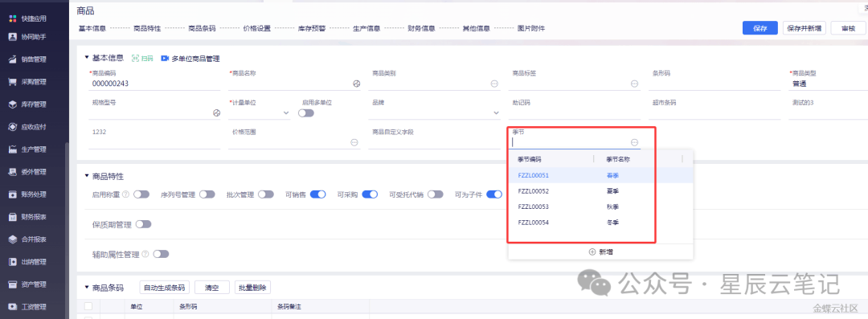868x319 pixels.
Task: Click the 审核 button
Action: click(x=848, y=28)
